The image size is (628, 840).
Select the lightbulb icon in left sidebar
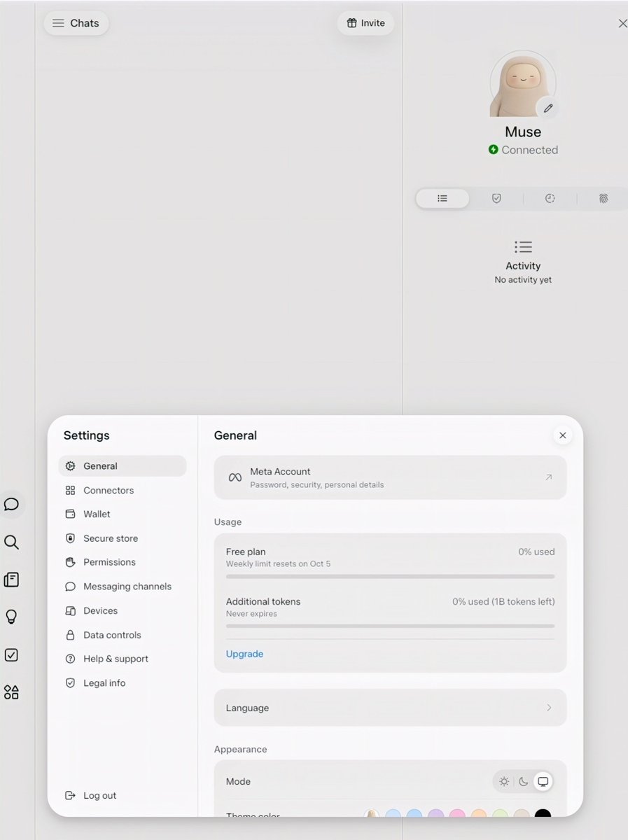click(11, 617)
